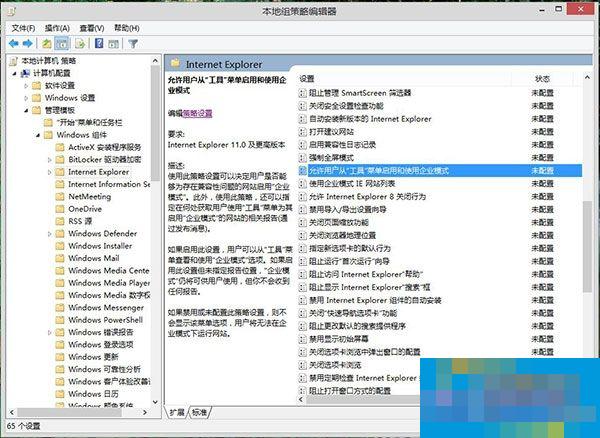Click the Export list toolbar icon
The image size is (600, 438).
coord(80,44)
